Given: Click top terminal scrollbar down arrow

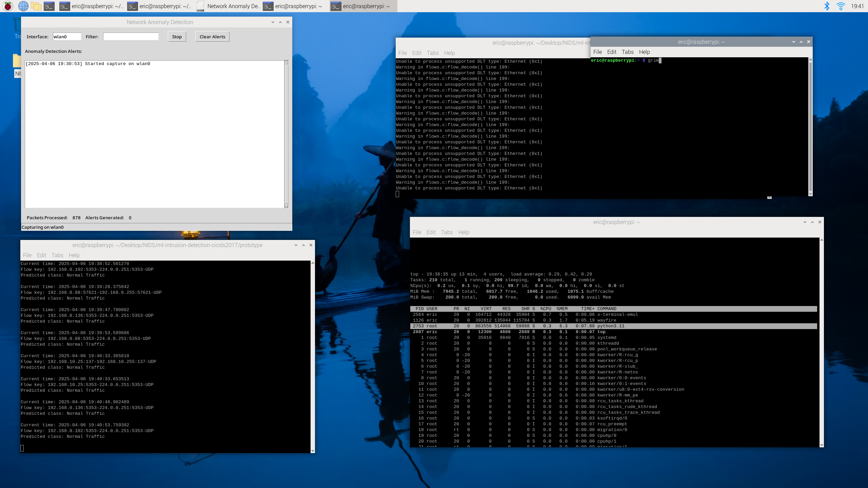Looking at the screenshot, I should (x=822, y=445).
